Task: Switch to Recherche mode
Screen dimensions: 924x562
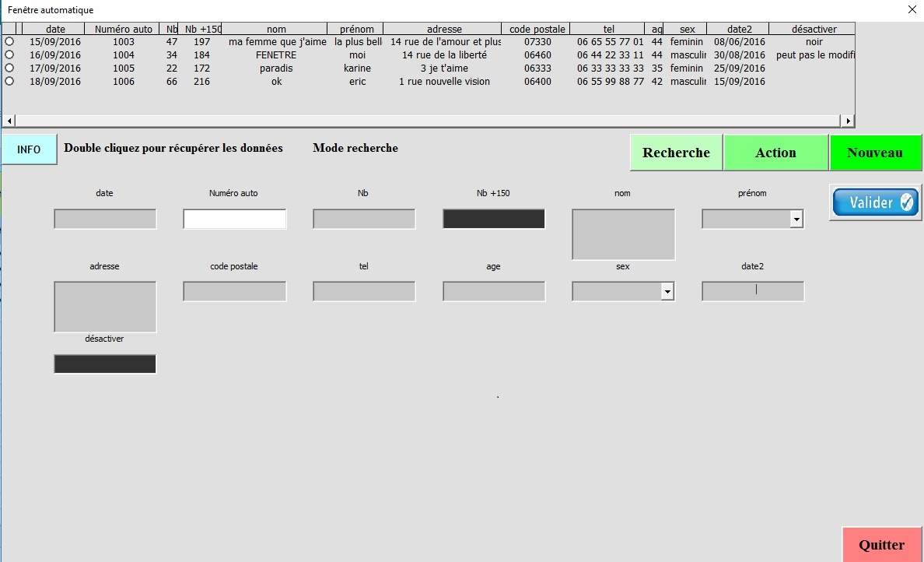Action: (x=676, y=153)
